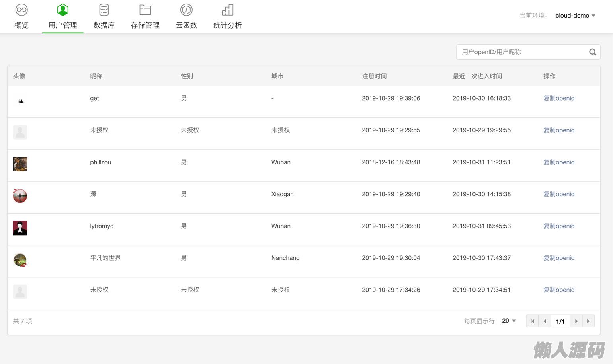Click lyfromyc's avatar thumbnail

pos(20,228)
